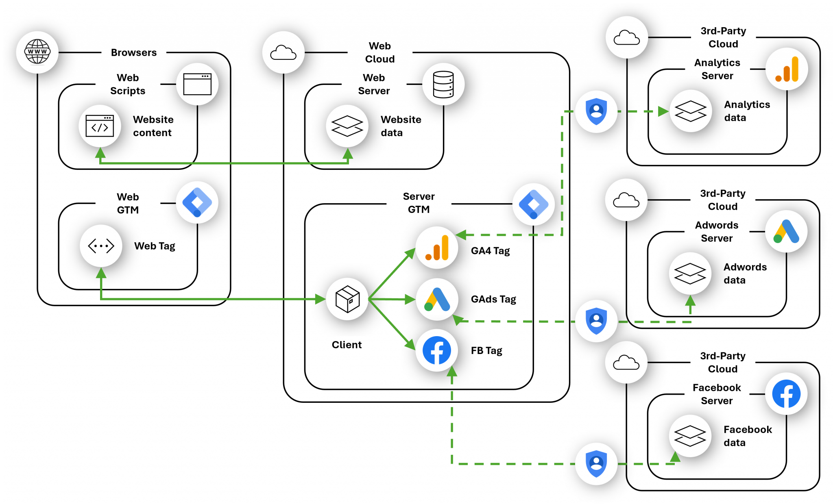This screenshot has height=504, width=833.
Task: Click the 'GA4 Tag' label
Action: 491,251
